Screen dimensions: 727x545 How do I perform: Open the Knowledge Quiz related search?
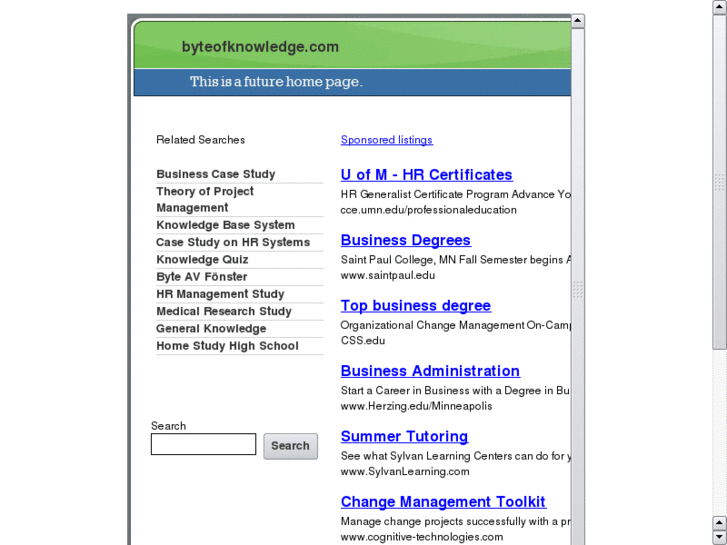tap(202, 259)
